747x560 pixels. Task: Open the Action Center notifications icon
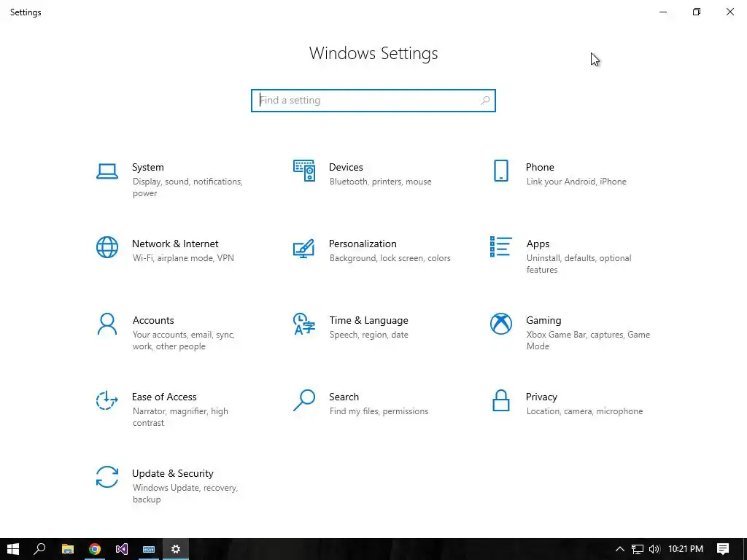coord(723,549)
